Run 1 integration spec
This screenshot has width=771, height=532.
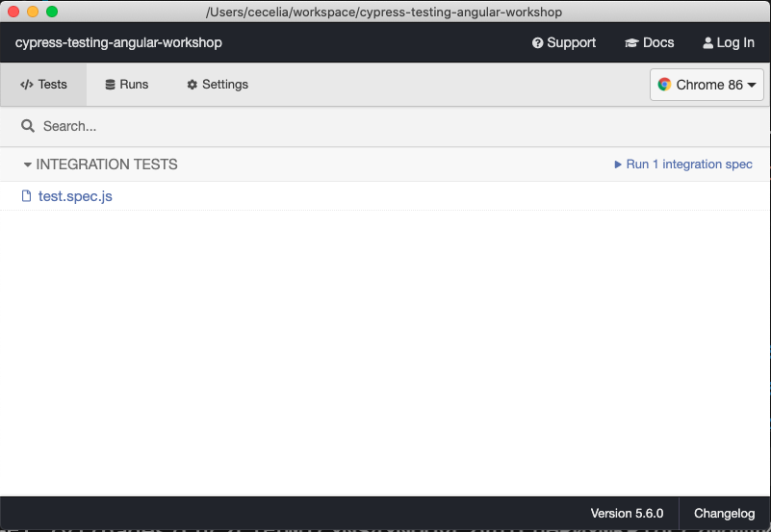[683, 165]
